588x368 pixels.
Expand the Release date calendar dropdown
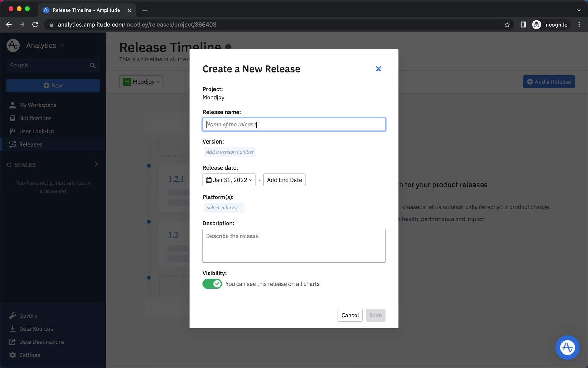228,180
